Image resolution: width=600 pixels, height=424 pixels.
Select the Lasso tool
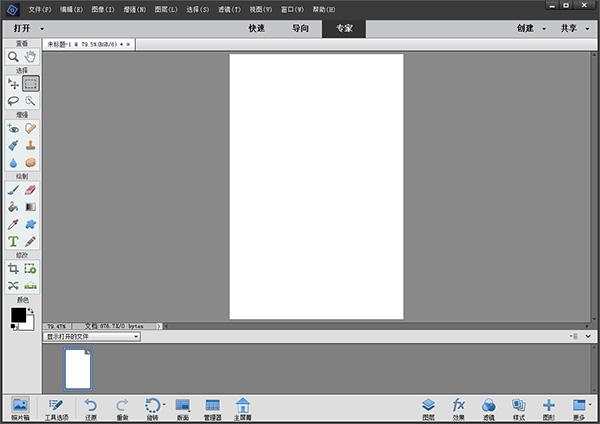tap(13, 101)
